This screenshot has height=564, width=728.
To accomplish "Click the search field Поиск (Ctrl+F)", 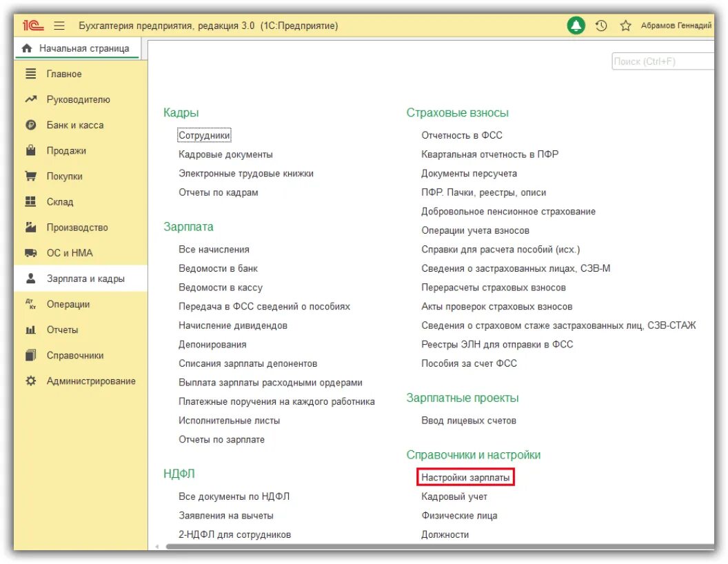I will point(663,61).
